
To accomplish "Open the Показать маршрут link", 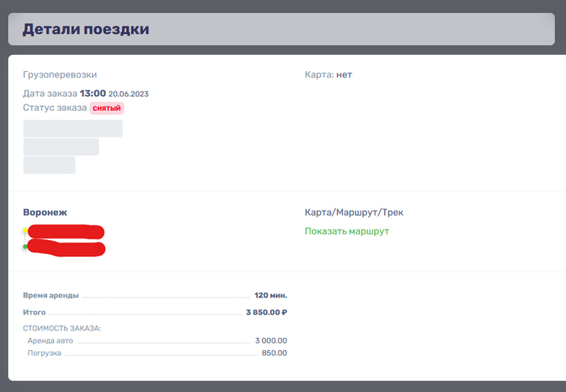I will [x=347, y=231].
